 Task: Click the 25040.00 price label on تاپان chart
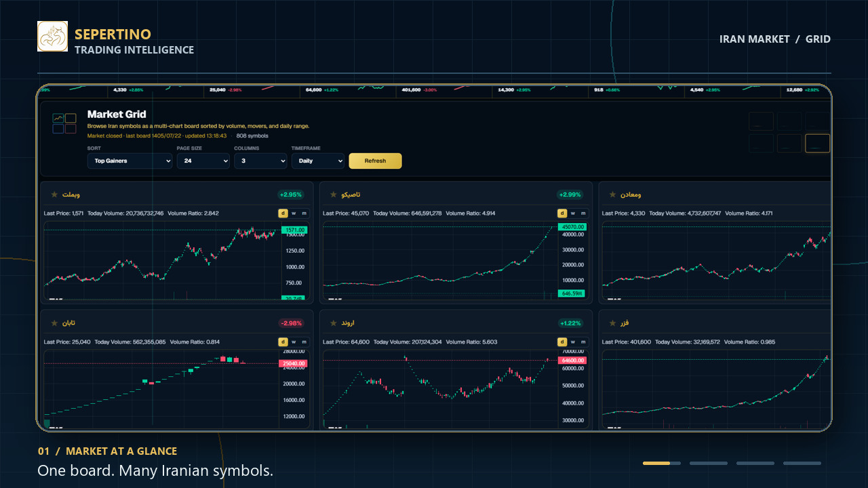[293, 364]
